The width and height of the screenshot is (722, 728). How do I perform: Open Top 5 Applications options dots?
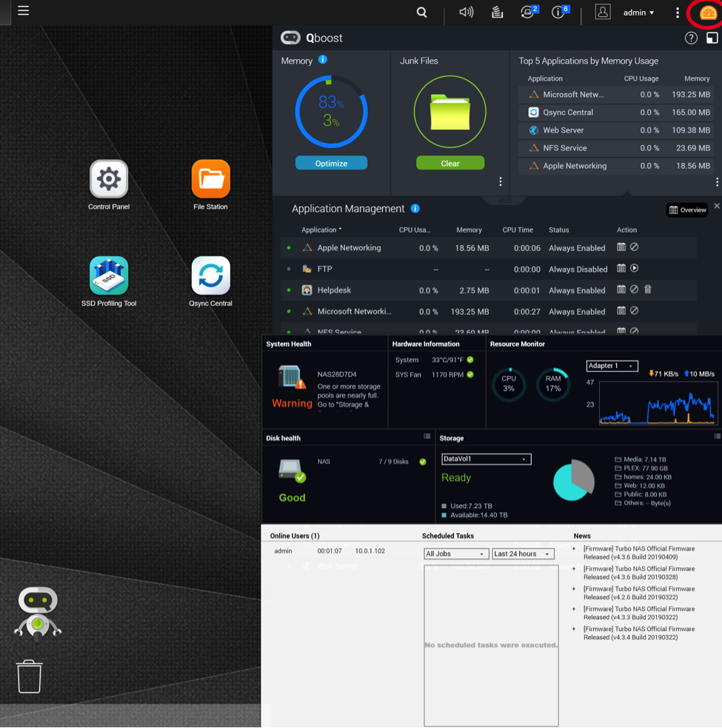point(717,182)
